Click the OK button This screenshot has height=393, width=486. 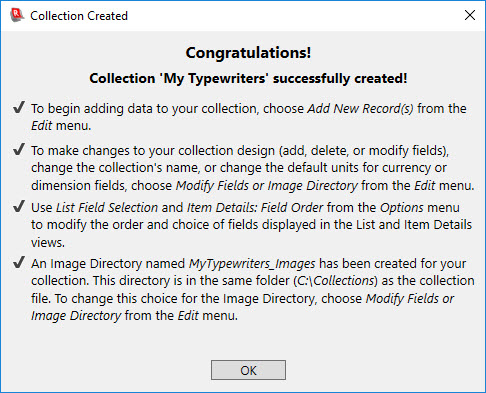[x=248, y=370]
